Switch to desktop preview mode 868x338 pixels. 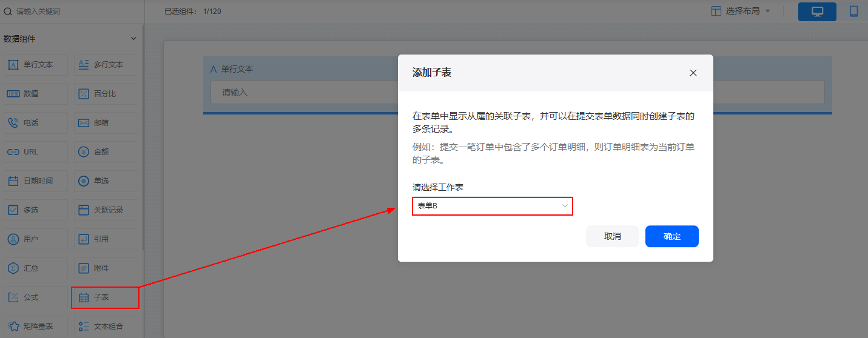pos(817,12)
